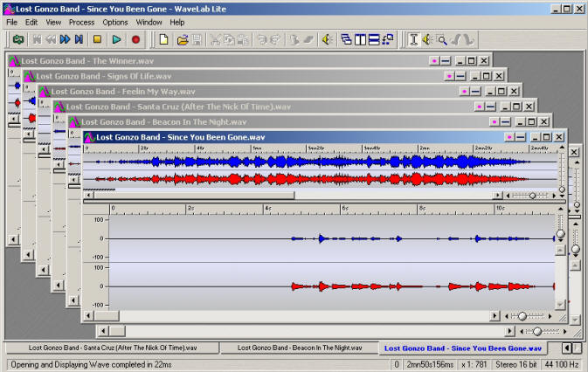Switch to the Santa Cruz wav bottom tab
This screenshot has width=588, height=372.
[x=113, y=348]
